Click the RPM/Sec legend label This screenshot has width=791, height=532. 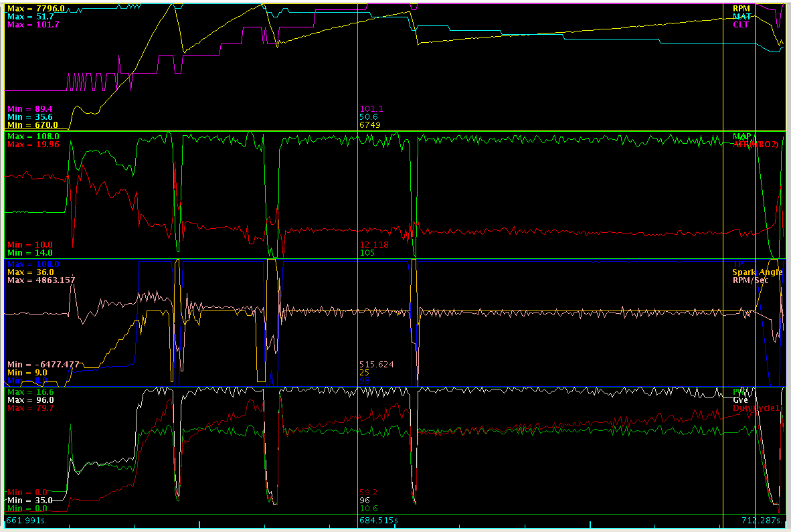(751, 280)
